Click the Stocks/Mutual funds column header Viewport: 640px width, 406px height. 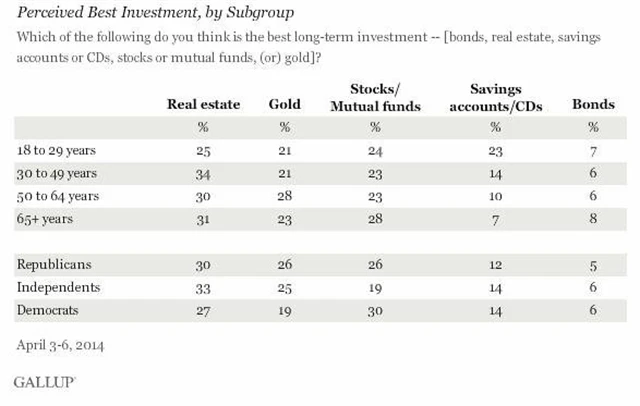click(375, 96)
